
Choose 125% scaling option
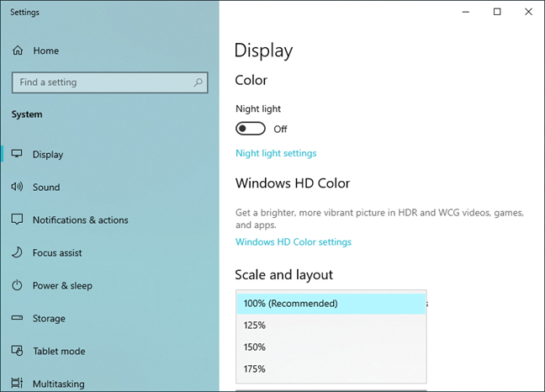point(331,326)
